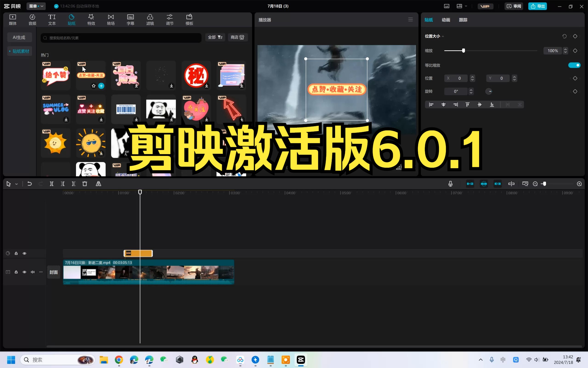Click the AI生成 button
The width and height of the screenshot is (588, 368).
pos(19,37)
